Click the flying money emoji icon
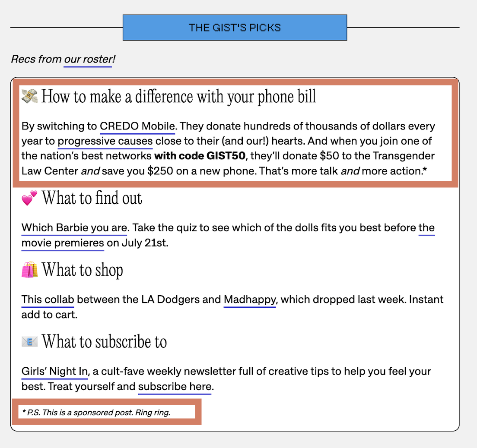The height and width of the screenshot is (448, 477). (x=29, y=96)
